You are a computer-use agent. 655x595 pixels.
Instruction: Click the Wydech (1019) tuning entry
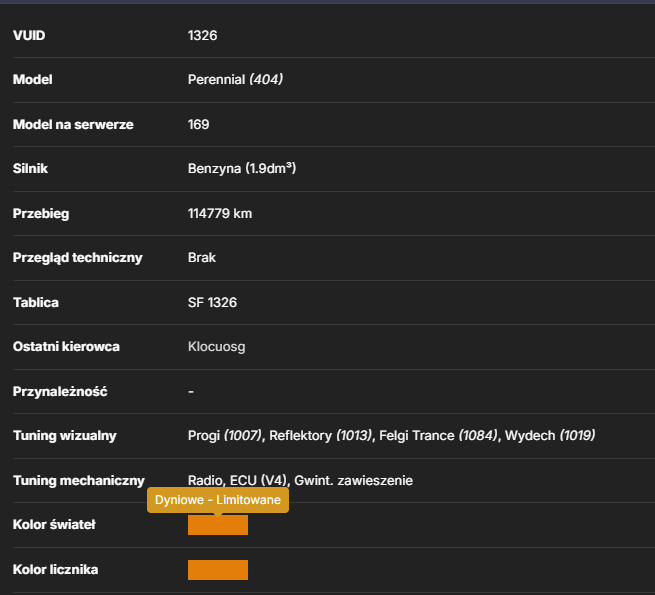click(x=550, y=435)
